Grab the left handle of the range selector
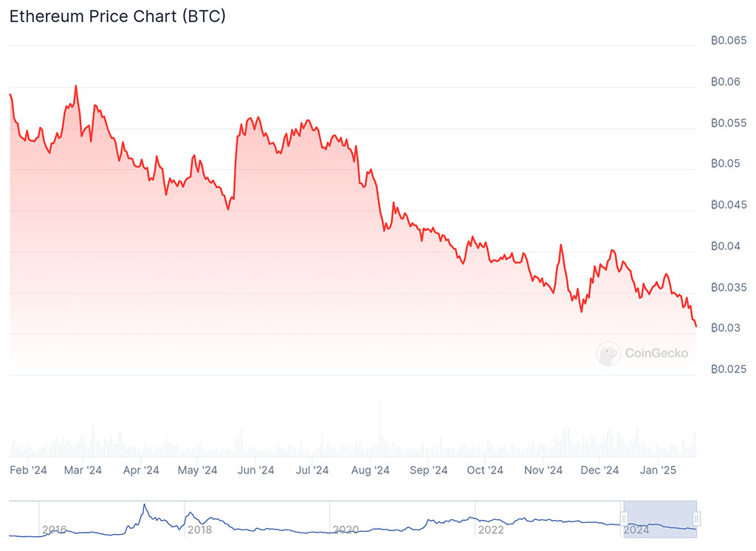Image resolution: width=756 pixels, height=551 pixels. click(x=624, y=519)
